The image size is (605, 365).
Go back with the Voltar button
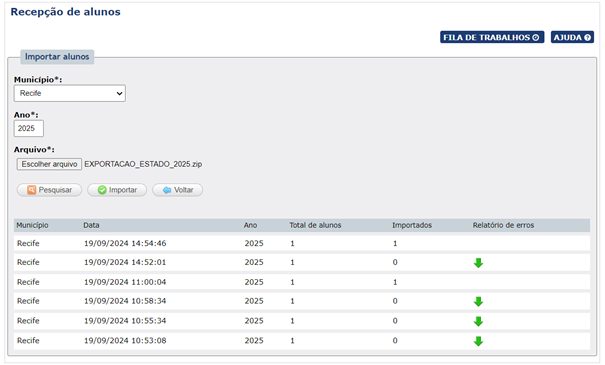tap(177, 190)
